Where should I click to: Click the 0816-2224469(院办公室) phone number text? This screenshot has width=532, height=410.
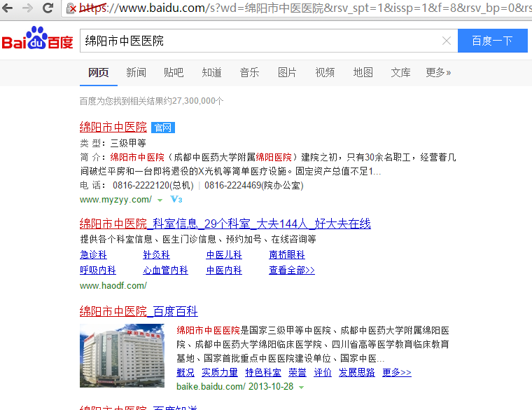tap(254, 186)
